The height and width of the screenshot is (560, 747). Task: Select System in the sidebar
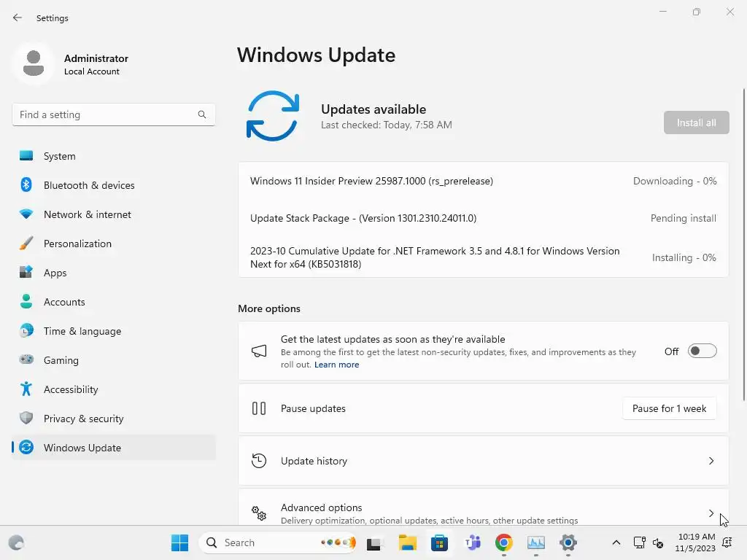[x=113, y=156]
